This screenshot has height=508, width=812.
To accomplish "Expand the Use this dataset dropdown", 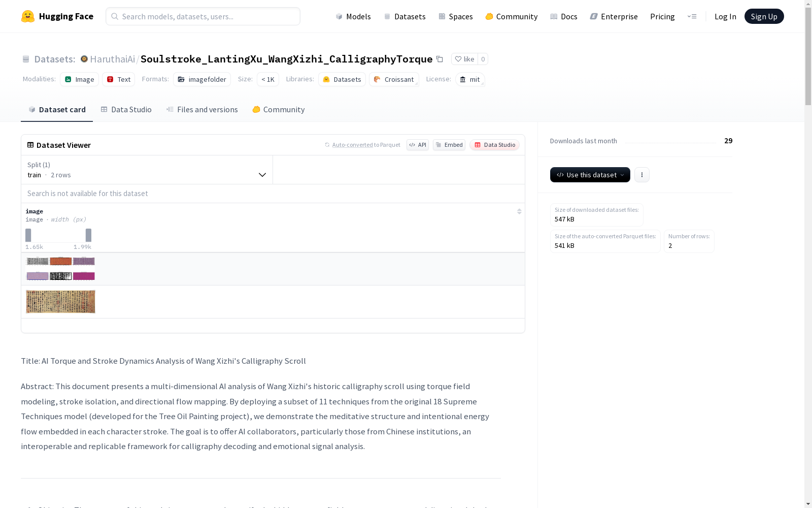I will click(590, 175).
